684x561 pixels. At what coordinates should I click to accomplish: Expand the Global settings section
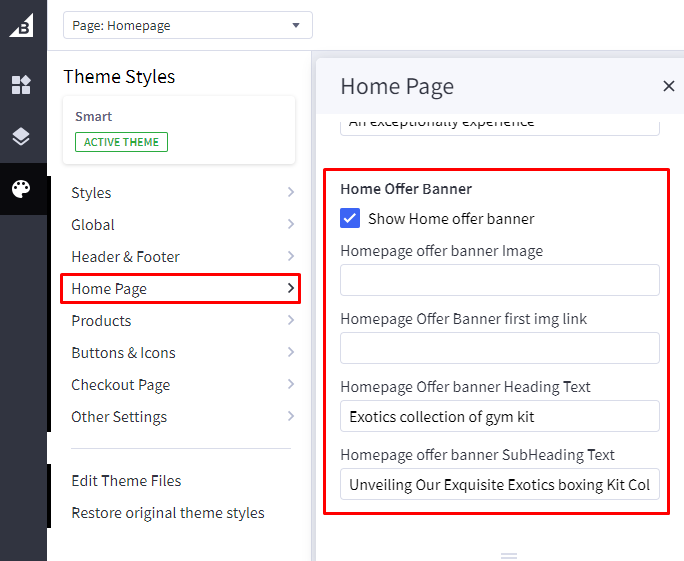[x=181, y=225]
